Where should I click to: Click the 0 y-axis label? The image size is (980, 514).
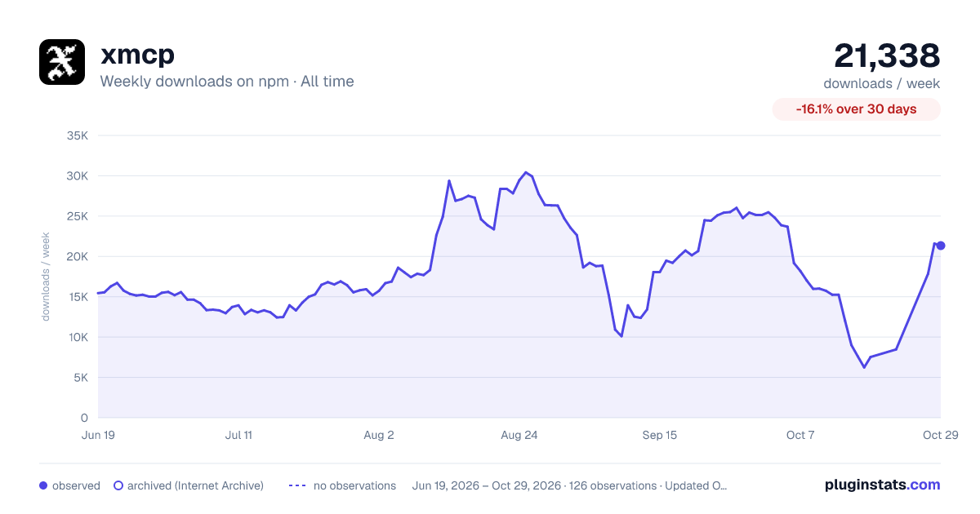point(84,418)
